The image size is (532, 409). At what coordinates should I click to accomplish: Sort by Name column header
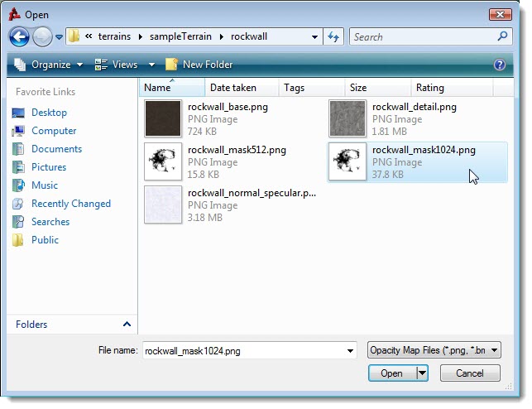(x=172, y=88)
